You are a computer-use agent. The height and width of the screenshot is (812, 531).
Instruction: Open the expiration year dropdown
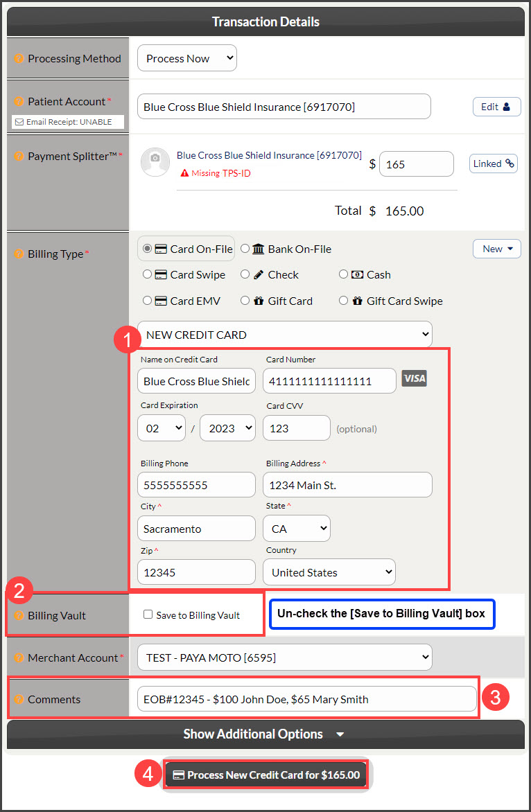coord(227,428)
